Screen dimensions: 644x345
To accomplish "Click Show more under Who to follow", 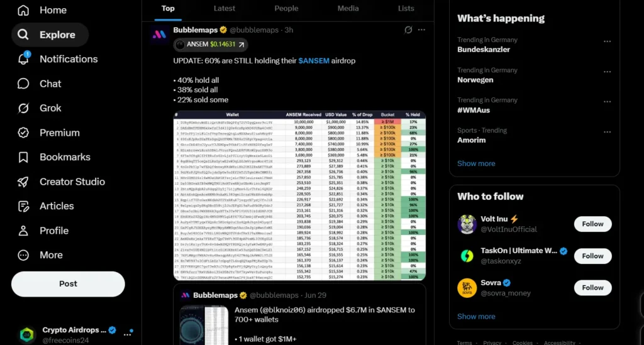I will [x=476, y=316].
